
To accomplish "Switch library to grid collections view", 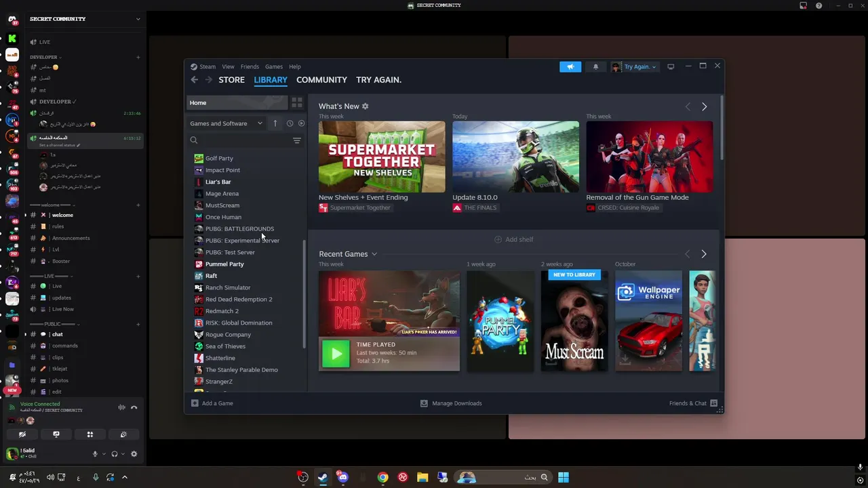I will pos(297,102).
